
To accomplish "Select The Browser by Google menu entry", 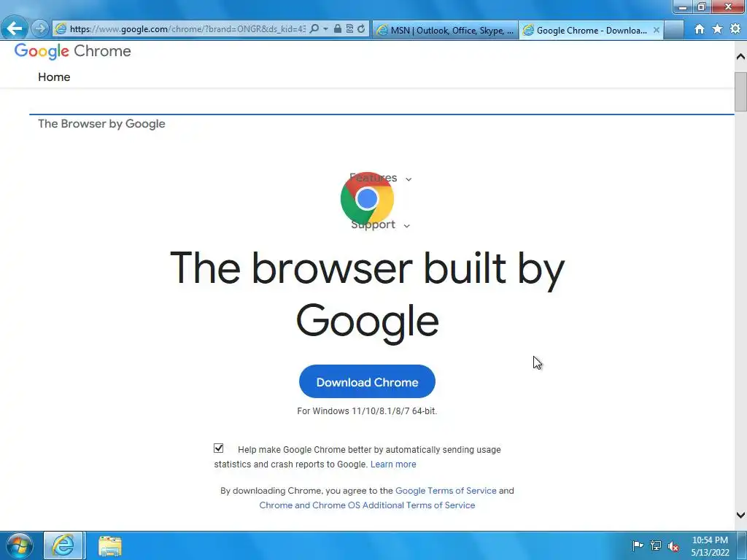I will point(101,124).
